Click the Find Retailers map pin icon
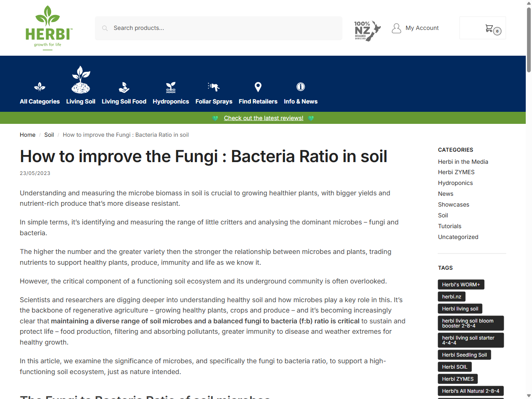Image resolution: width=532 pixels, height=399 pixels. pos(258,87)
